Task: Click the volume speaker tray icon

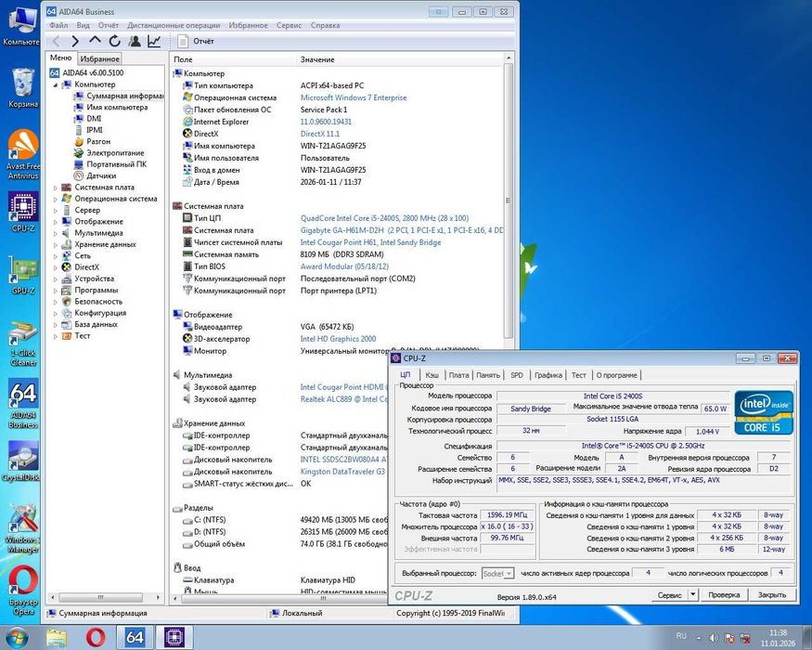Action: coord(713,638)
